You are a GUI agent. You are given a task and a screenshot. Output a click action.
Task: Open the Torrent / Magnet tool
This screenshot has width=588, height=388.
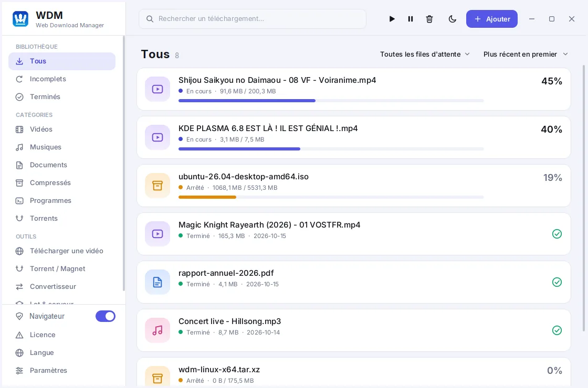[62, 269]
